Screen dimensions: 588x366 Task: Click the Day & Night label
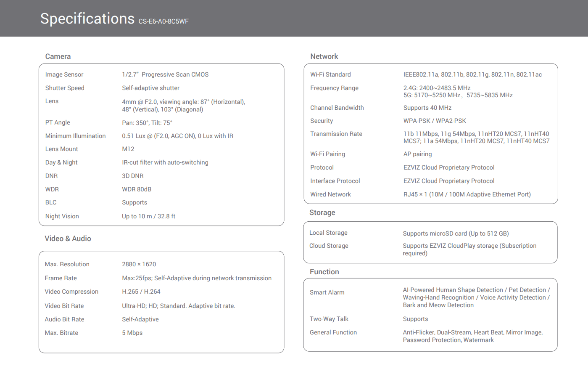[x=61, y=162]
